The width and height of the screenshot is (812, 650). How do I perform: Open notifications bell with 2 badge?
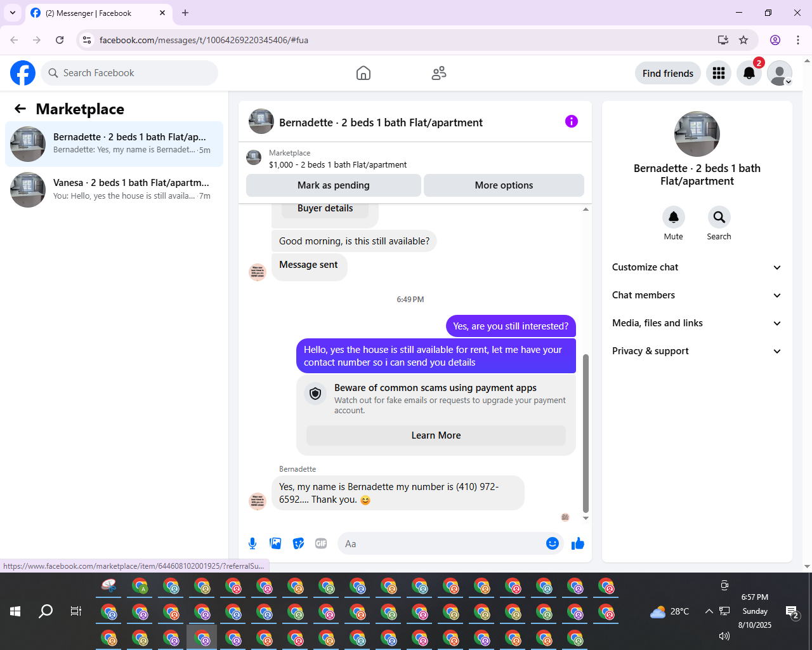749,73
